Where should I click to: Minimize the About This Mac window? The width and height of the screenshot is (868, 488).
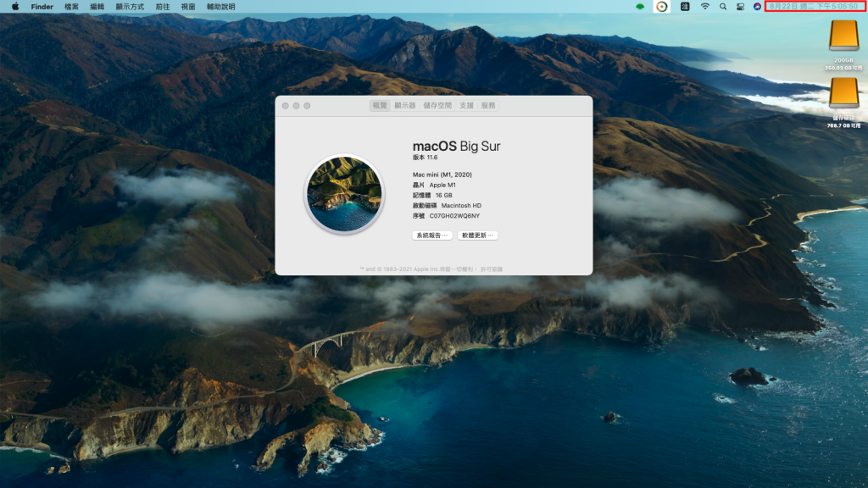point(296,106)
